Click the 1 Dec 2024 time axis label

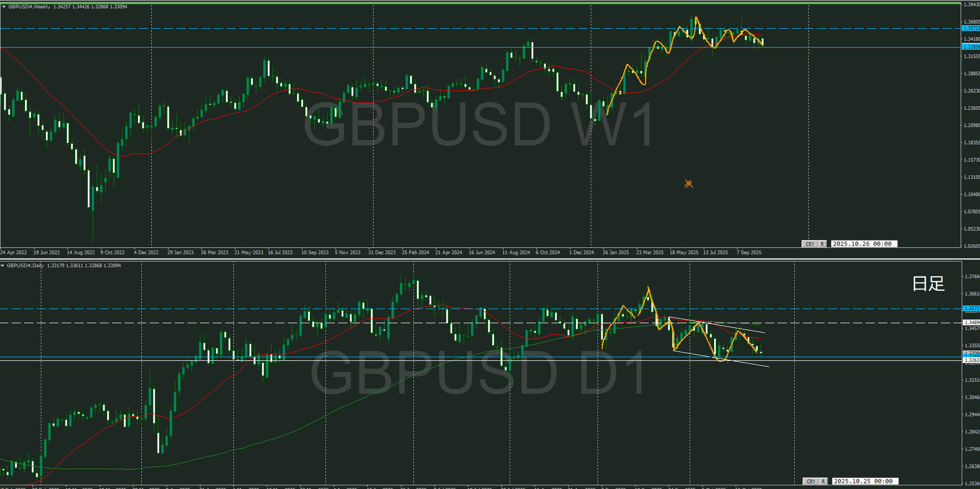pyautogui.click(x=581, y=253)
